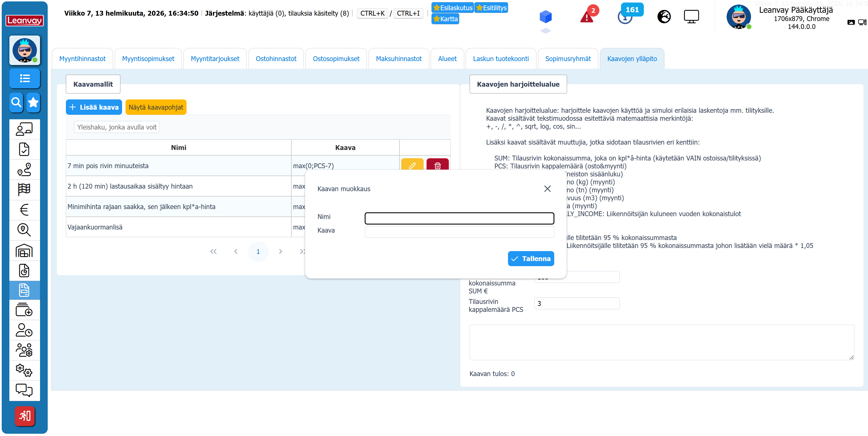Click the favorites star button
The image size is (868, 436).
pyautogui.click(x=33, y=102)
